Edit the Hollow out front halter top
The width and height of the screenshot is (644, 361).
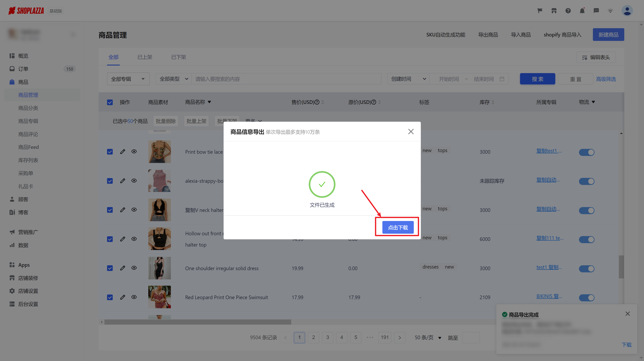click(x=123, y=239)
